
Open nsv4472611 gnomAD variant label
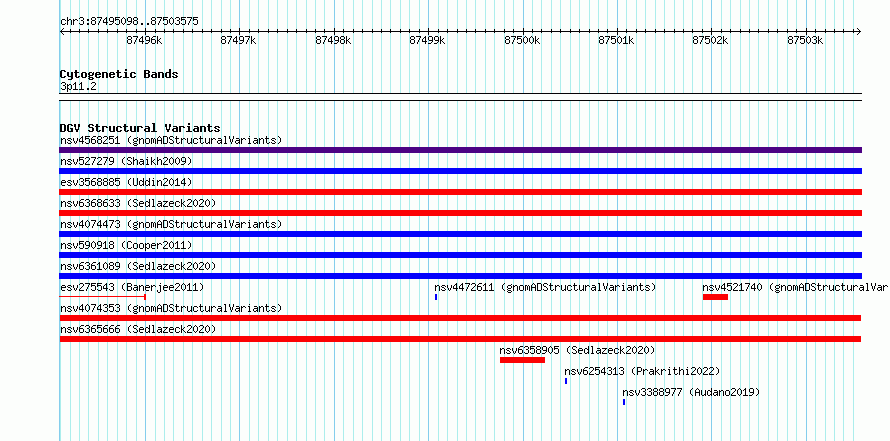point(545,287)
